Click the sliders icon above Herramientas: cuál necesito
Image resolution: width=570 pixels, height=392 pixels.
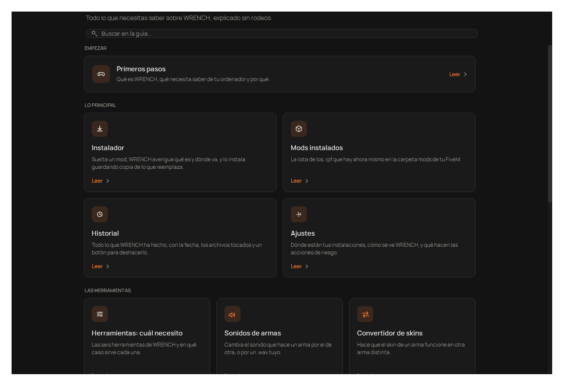click(x=100, y=314)
